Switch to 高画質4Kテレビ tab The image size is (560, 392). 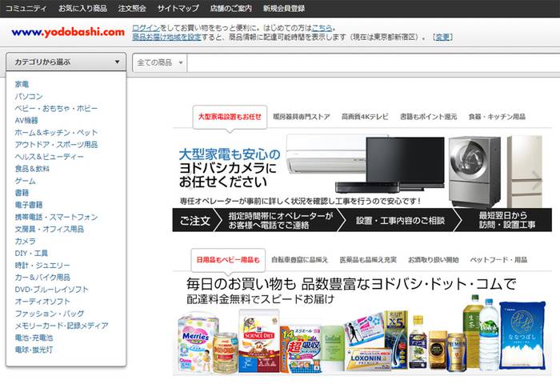pos(365,117)
